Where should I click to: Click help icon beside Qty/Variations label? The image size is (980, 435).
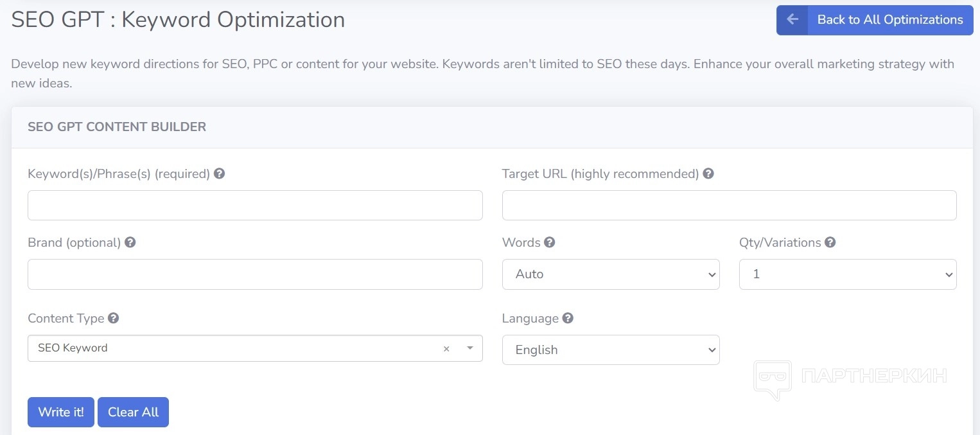pyautogui.click(x=830, y=242)
